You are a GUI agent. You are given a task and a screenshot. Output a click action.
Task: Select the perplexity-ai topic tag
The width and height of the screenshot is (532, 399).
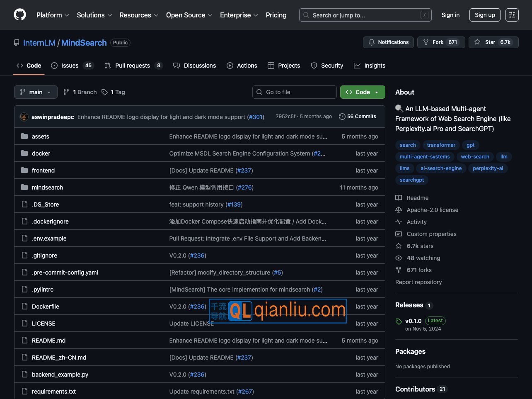(488, 168)
